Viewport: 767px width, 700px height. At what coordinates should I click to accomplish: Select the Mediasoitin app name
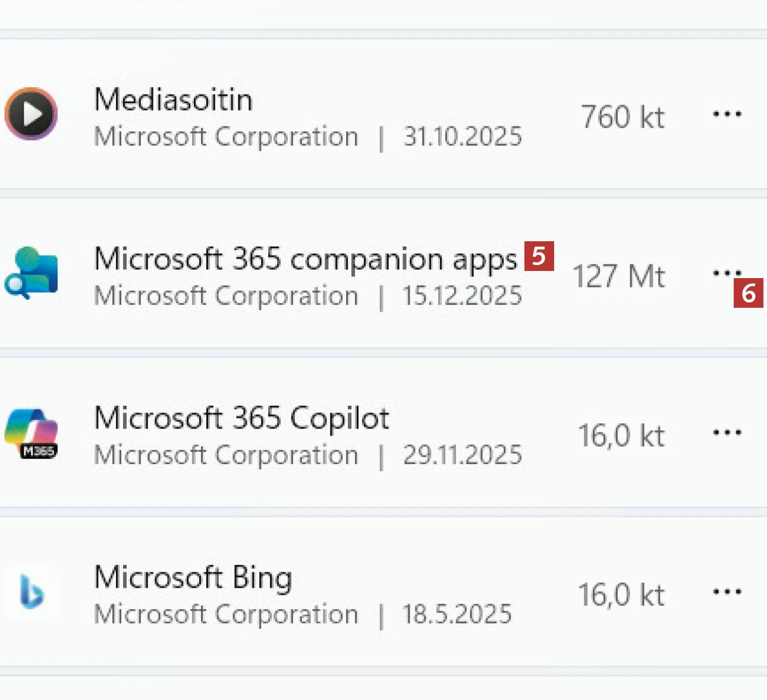[x=173, y=99]
